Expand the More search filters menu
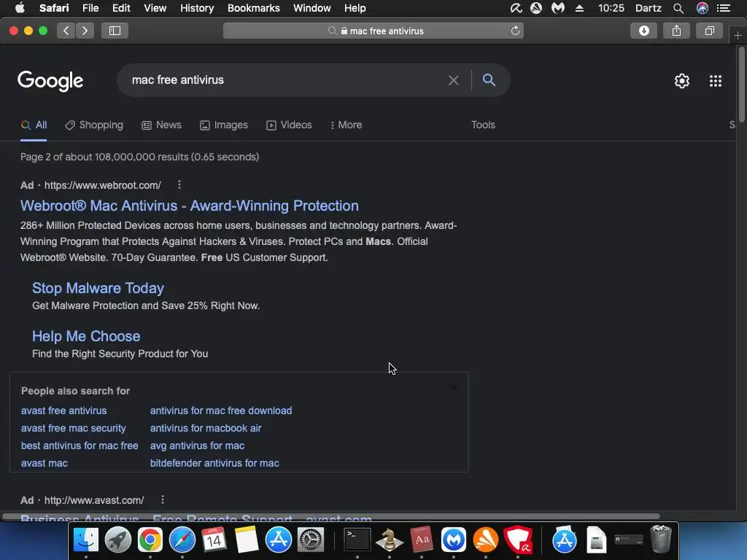The image size is (747, 560). pyautogui.click(x=347, y=125)
